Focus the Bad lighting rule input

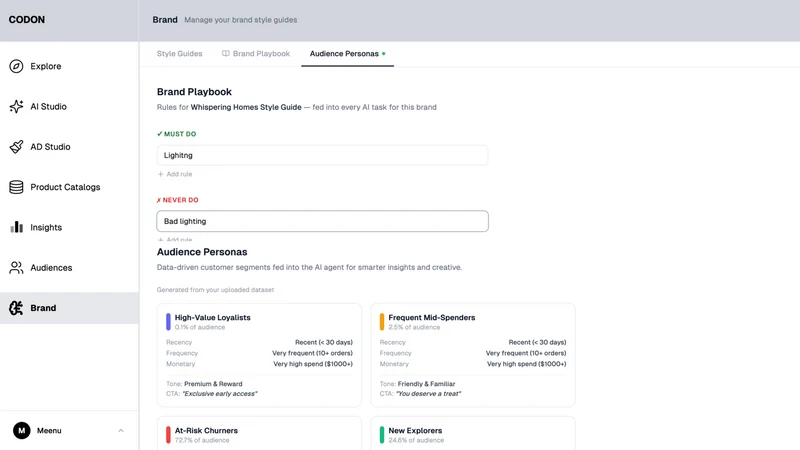322,221
